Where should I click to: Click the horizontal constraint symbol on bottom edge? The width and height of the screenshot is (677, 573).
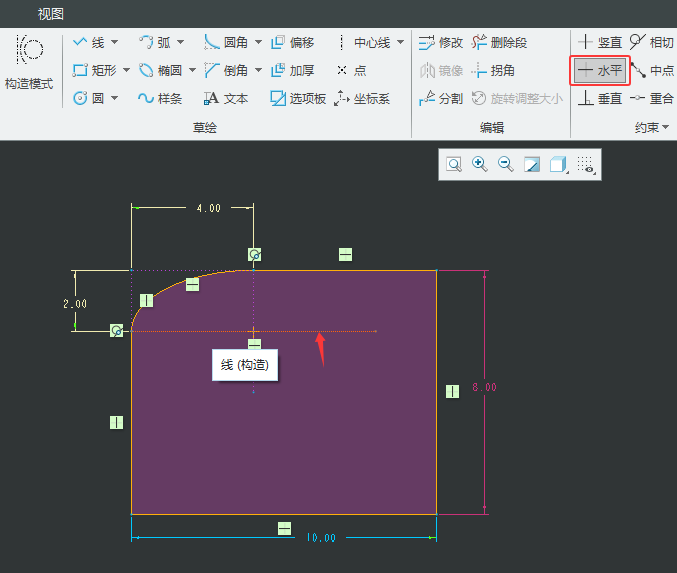click(x=284, y=528)
